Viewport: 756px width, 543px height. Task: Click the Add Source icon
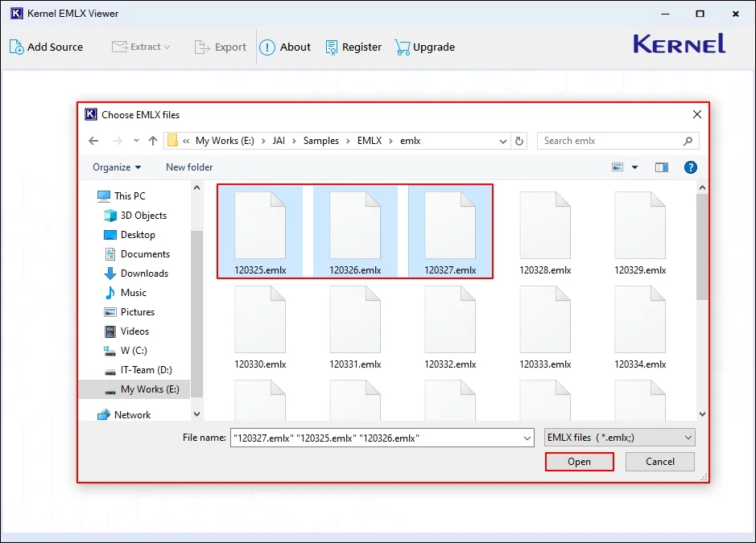(15, 47)
